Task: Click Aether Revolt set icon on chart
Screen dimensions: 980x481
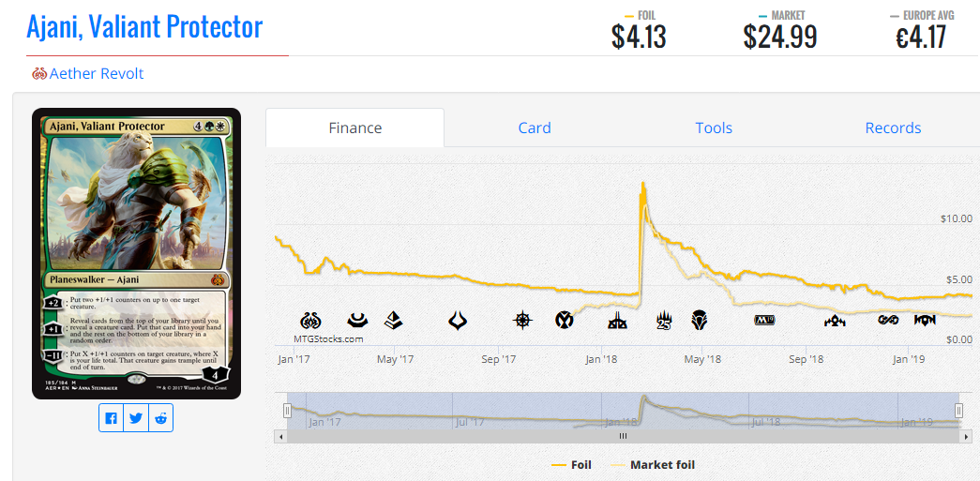Action: click(x=310, y=321)
